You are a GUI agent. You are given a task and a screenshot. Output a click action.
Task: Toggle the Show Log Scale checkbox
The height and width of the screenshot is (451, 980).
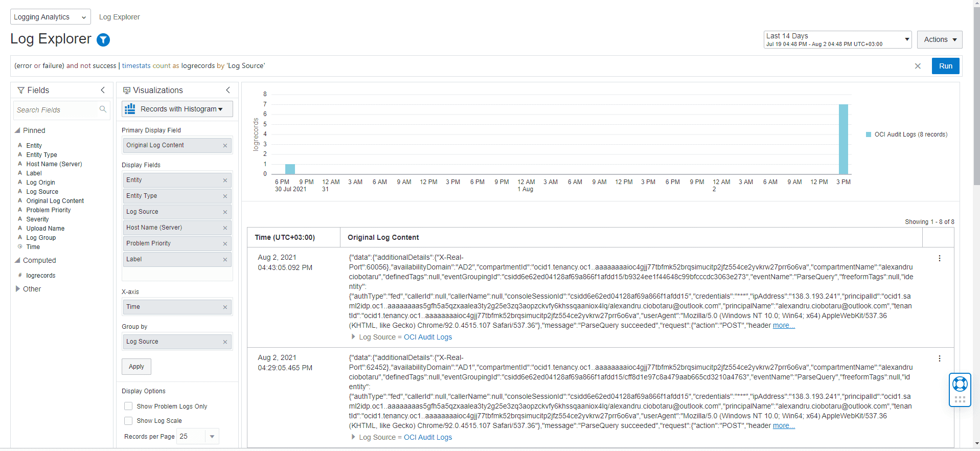point(128,420)
